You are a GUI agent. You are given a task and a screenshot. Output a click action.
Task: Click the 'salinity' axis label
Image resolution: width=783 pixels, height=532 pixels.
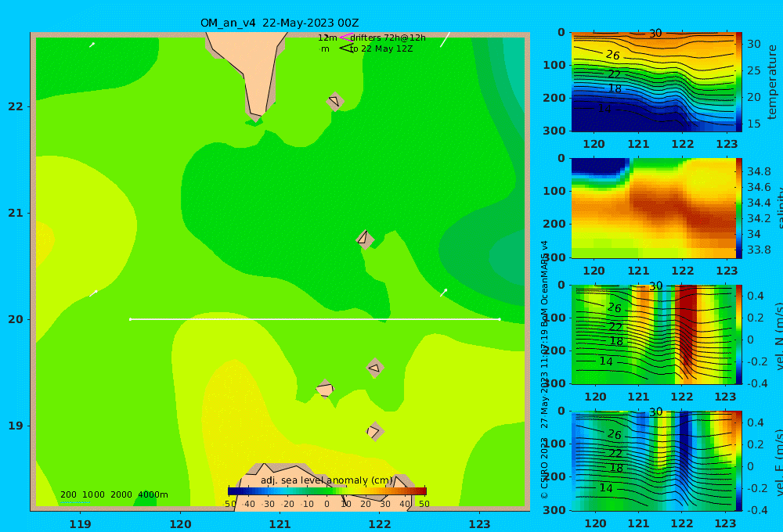click(x=778, y=207)
